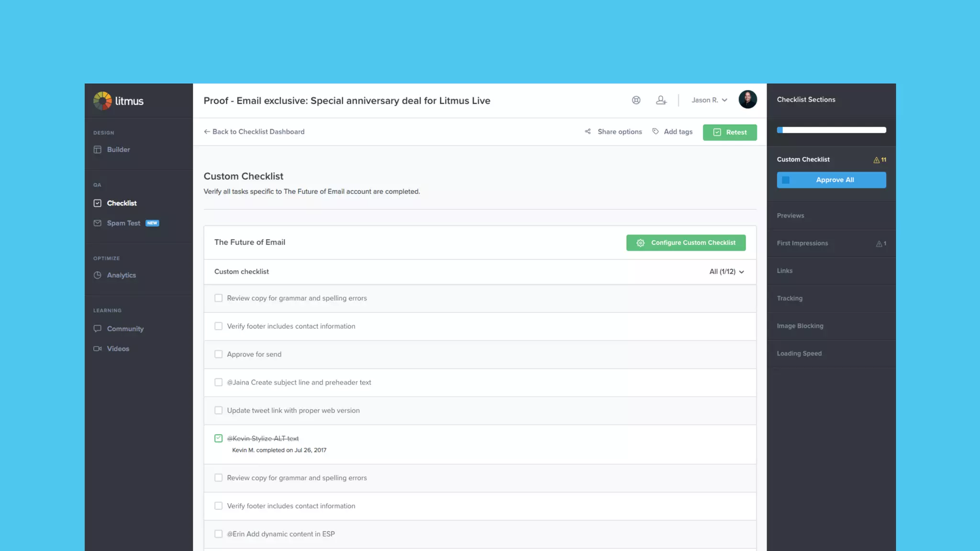The height and width of the screenshot is (551, 980).
Task: Click 'Custom checklist' row label
Action: pos(241,272)
